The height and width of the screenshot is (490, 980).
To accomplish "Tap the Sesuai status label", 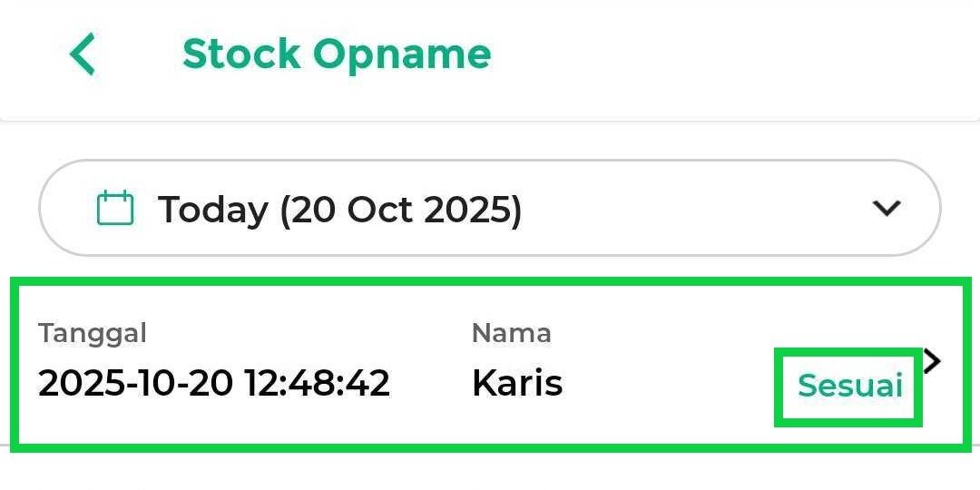I will 849,386.
